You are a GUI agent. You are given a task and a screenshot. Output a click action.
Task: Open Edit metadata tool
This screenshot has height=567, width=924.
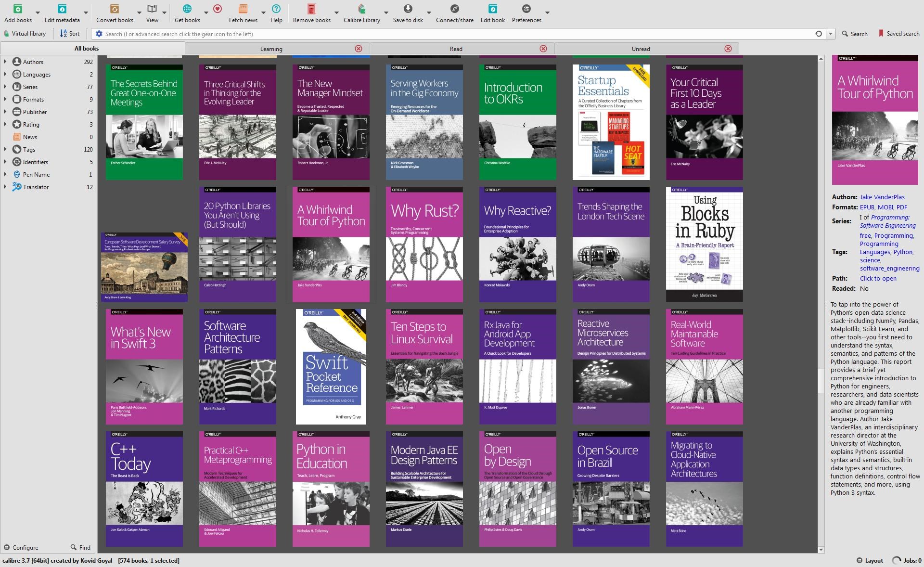pos(62,9)
